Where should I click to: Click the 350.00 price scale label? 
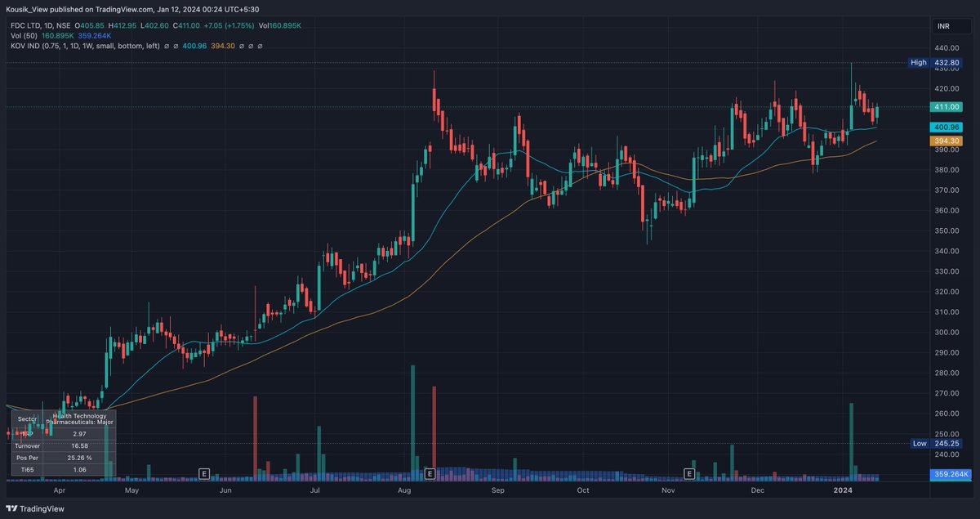pos(948,231)
